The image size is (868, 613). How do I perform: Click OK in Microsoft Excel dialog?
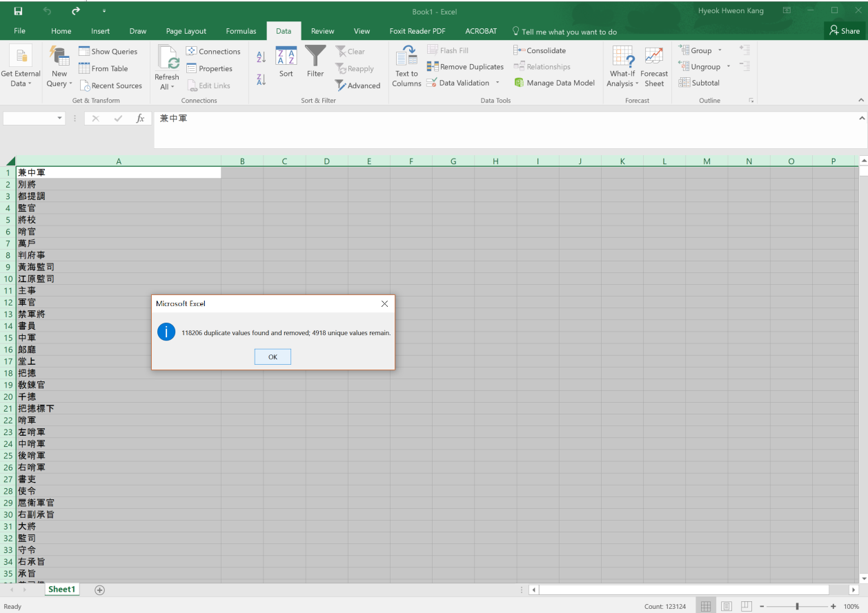click(273, 356)
